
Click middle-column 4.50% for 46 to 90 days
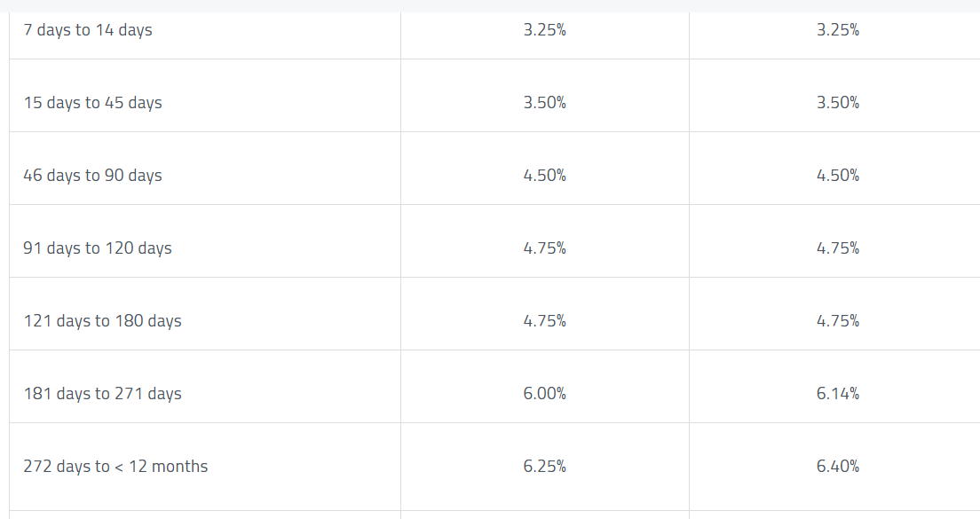(x=544, y=176)
